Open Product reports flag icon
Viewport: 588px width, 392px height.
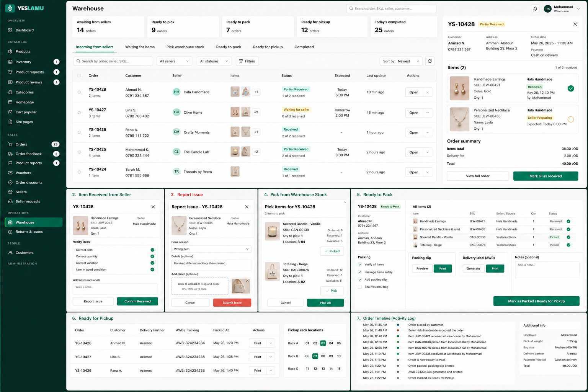point(10,163)
